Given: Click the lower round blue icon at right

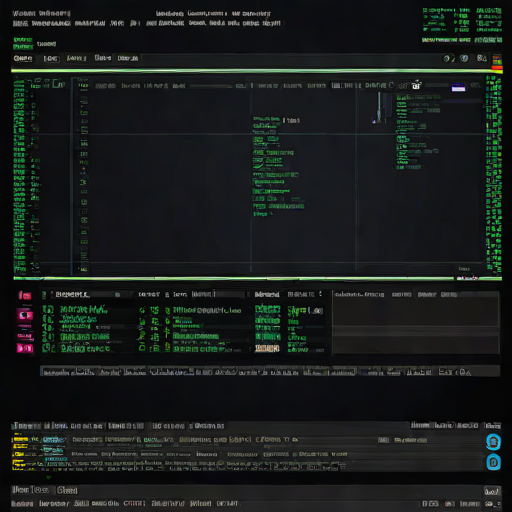Looking at the screenshot, I should [x=493, y=462].
